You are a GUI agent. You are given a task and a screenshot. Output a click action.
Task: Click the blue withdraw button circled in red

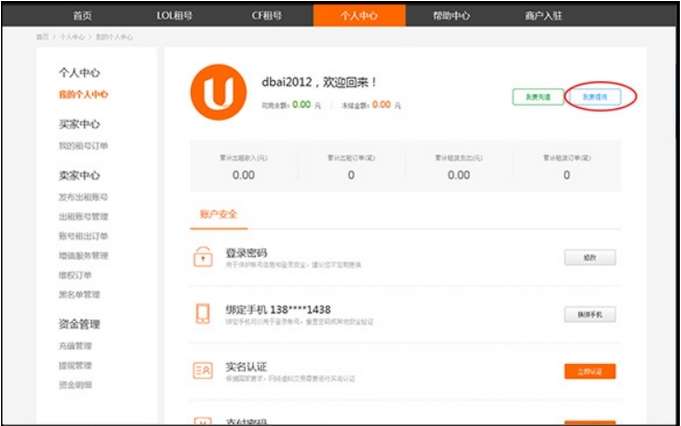[x=595, y=97]
